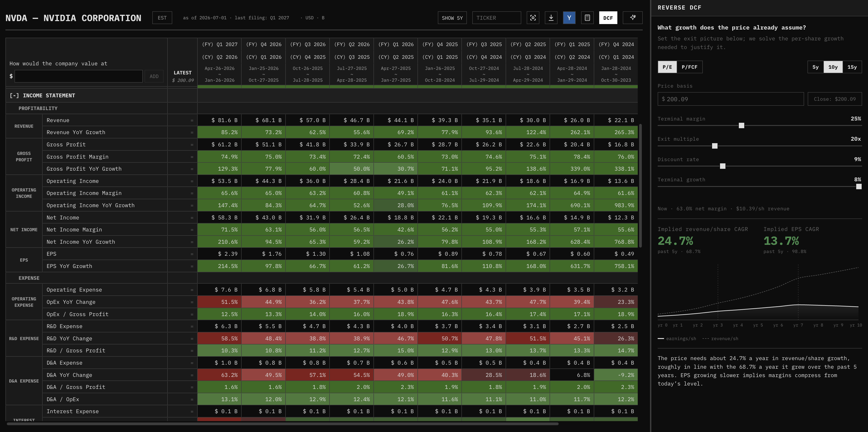Click the '=' marker beside D&A / OpEx
Viewport: 868px width, 432px height.
click(192, 399)
